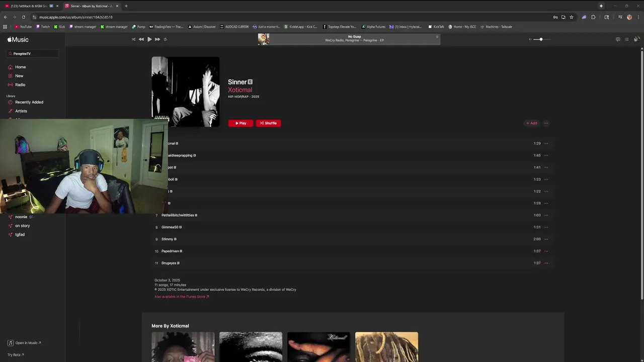This screenshot has width=644, height=362.
Task: Open the first More By Xoticmal album
Action: (x=183, y=347)
